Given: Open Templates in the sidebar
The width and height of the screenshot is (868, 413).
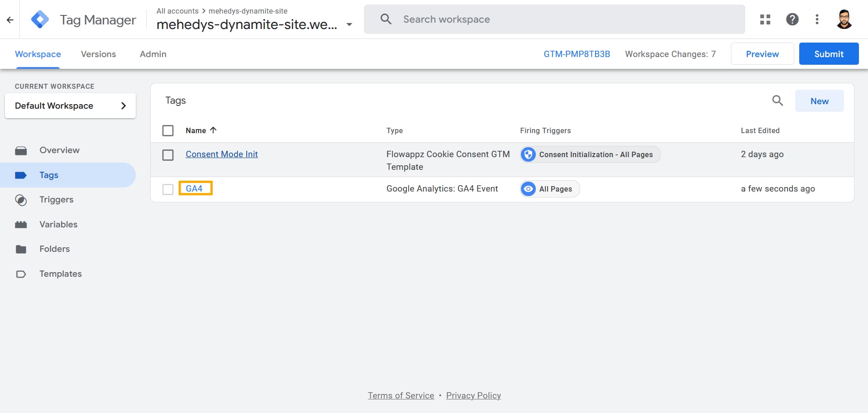Looking at the screenshot, I should (x=61, y=274).
